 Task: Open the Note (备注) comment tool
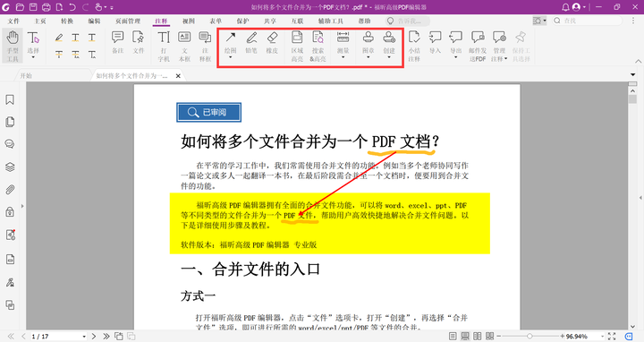click(x=117, y=42)
